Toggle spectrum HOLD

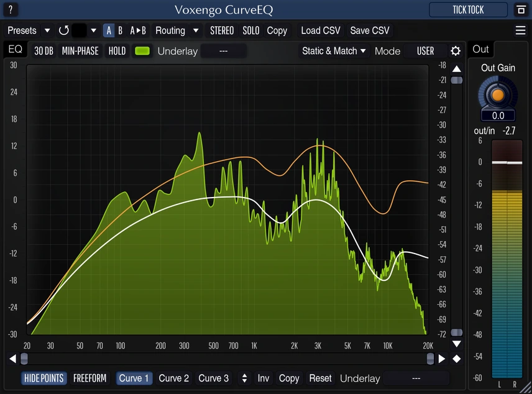[x=117, y=51]
